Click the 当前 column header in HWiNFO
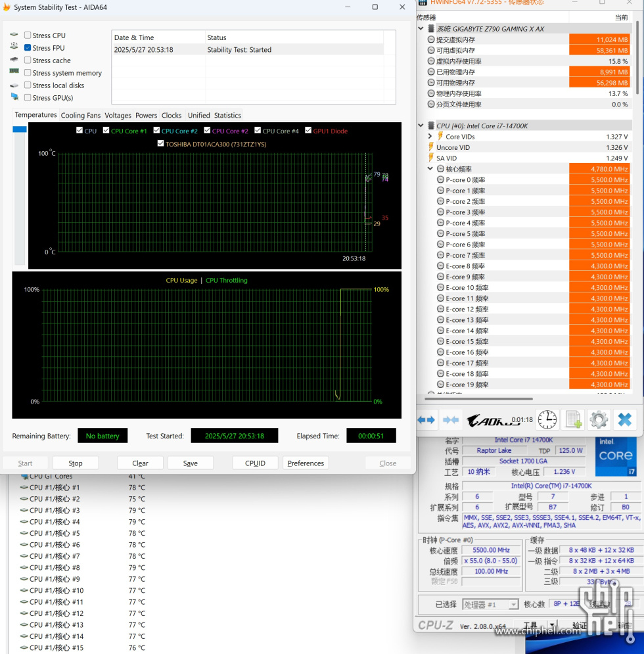The width and height of the screenshot is (644, 654). (600, 17)
